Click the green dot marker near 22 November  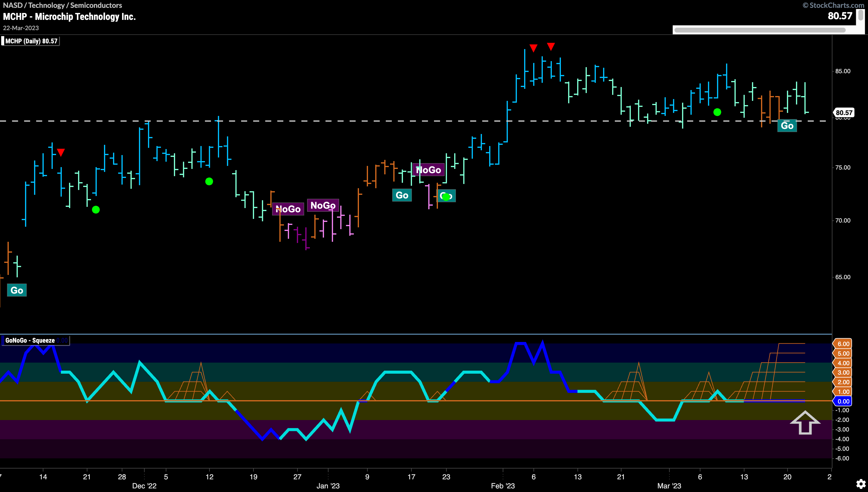pyautogui.click(x=96, y=210)
